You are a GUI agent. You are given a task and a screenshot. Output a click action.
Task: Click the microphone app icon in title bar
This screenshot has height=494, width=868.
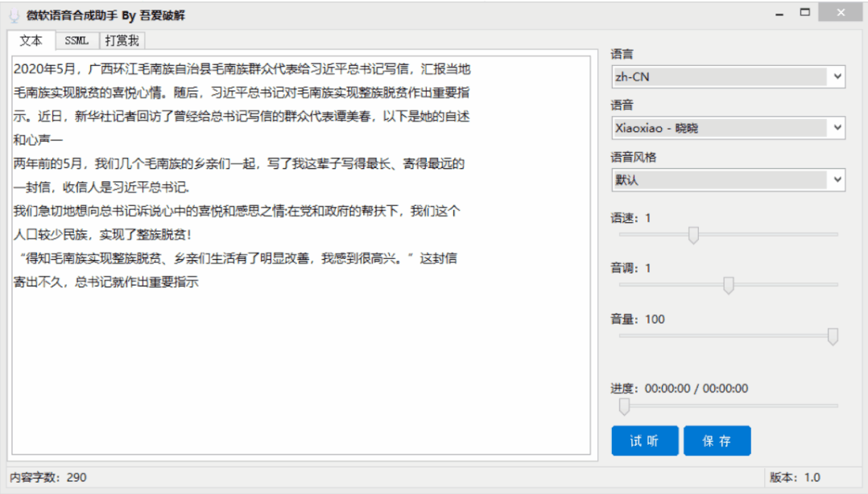click(x=14, y=15)
